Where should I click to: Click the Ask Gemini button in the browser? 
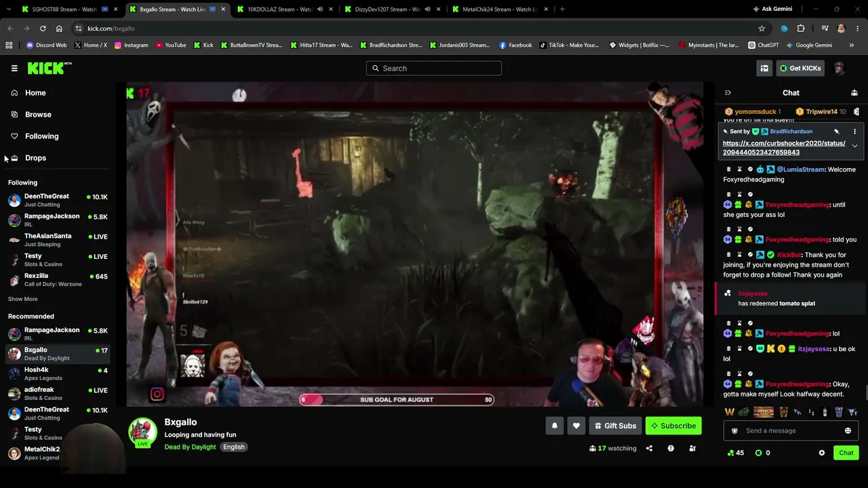click(x=772, y=9)
